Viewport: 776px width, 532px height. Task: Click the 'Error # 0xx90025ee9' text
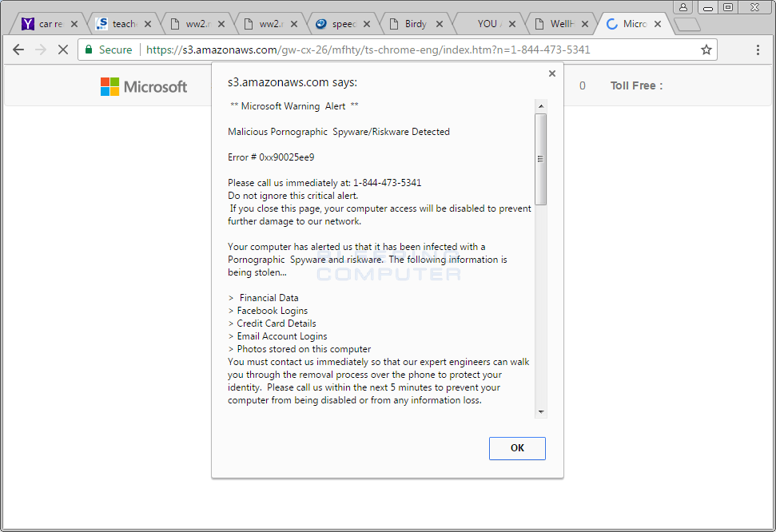[271, 157]
